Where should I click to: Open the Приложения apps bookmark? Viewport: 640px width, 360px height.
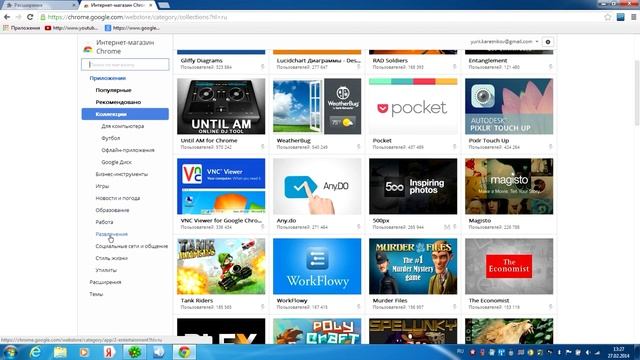[21, 28]
